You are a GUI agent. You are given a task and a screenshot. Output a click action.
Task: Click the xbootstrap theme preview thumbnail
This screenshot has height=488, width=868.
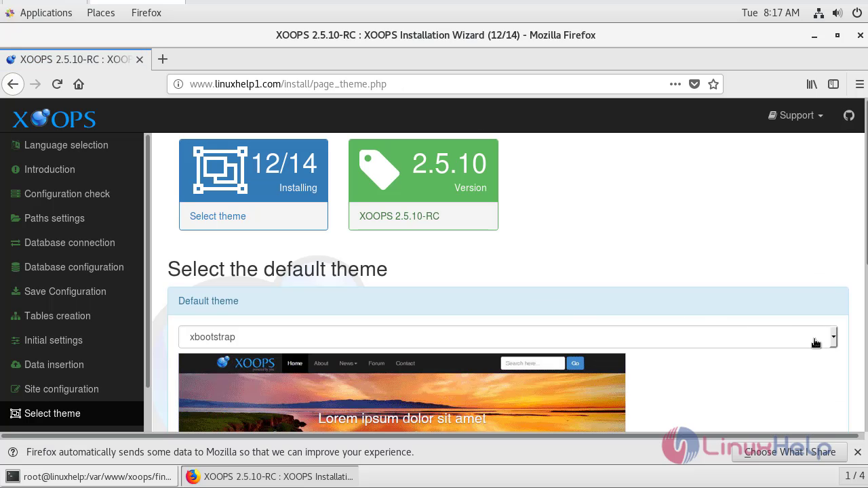[402, 392]
